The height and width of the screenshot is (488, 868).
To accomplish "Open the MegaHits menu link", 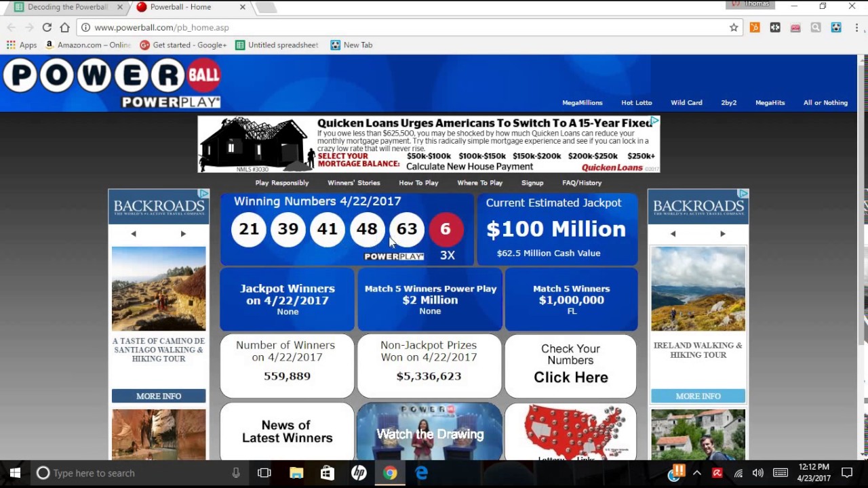I will pos(770,102).
